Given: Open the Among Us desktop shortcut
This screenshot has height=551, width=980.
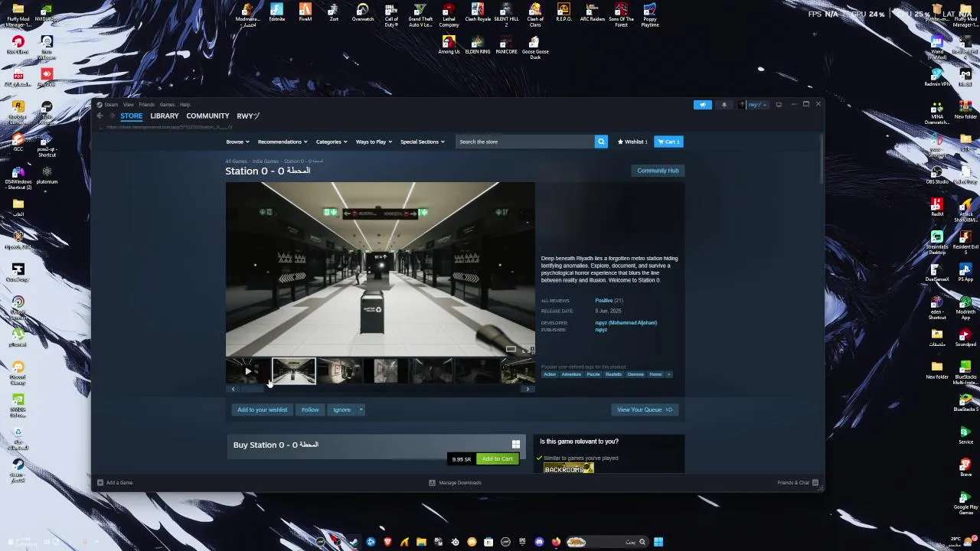Looking at the screenshot, I should tap(449, 45).
